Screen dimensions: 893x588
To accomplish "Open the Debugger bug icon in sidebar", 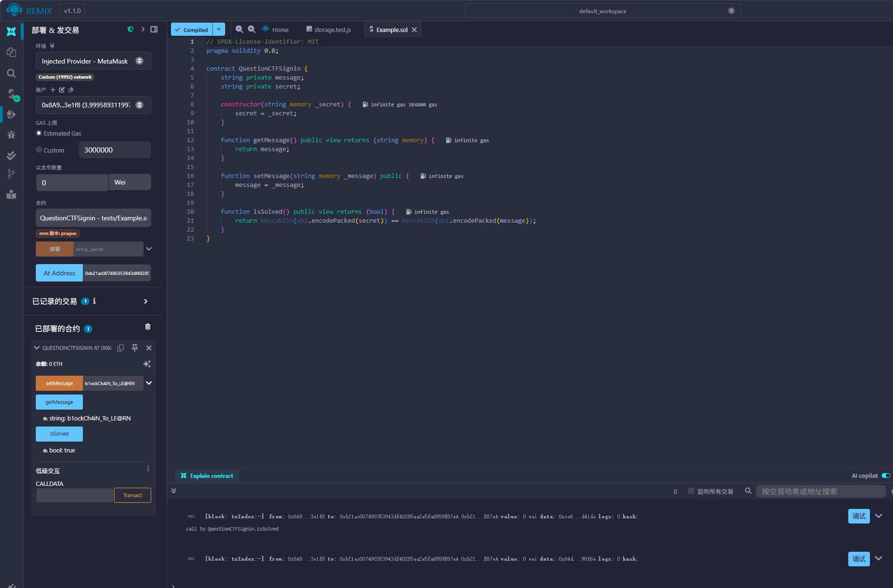I will pos(11,135).
